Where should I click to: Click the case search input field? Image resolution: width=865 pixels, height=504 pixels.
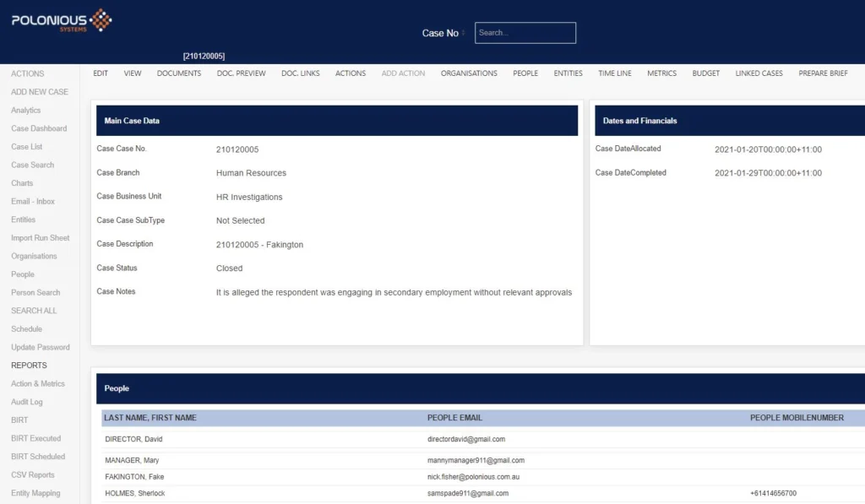(525, 33)
